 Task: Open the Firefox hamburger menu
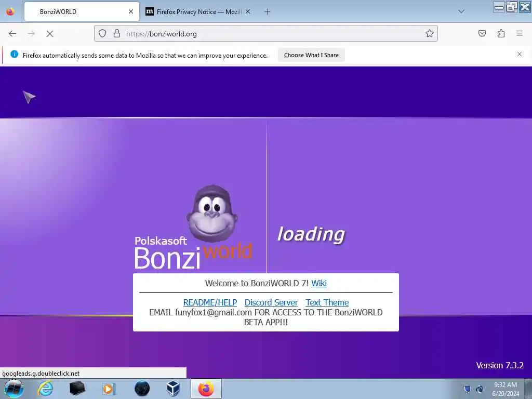click(520, 33)
